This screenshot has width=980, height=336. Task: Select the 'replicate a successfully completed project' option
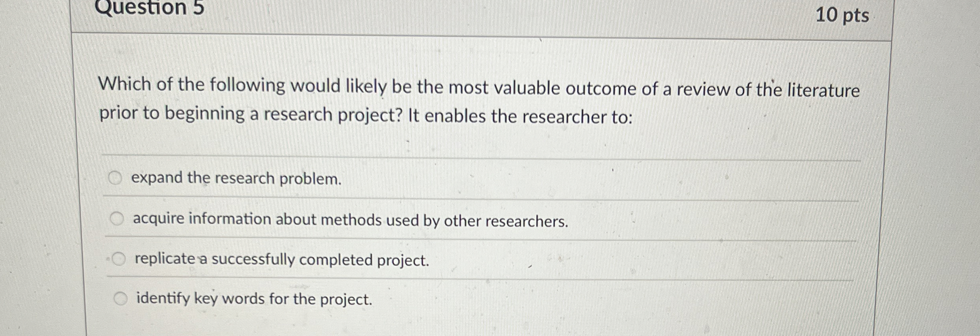coord(118,259)
